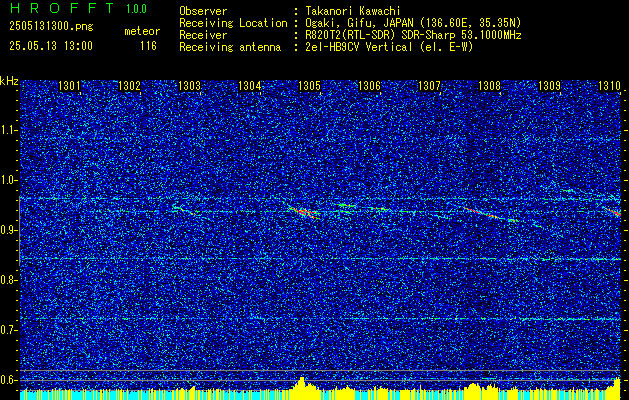Screen dimensions: 629x400
Task: Click the date stamp 25.05.13 13:00
Action: [x=51, y=46]
